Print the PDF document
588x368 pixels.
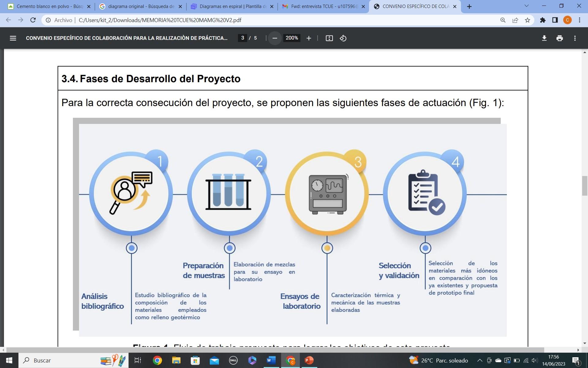point(560,38)
